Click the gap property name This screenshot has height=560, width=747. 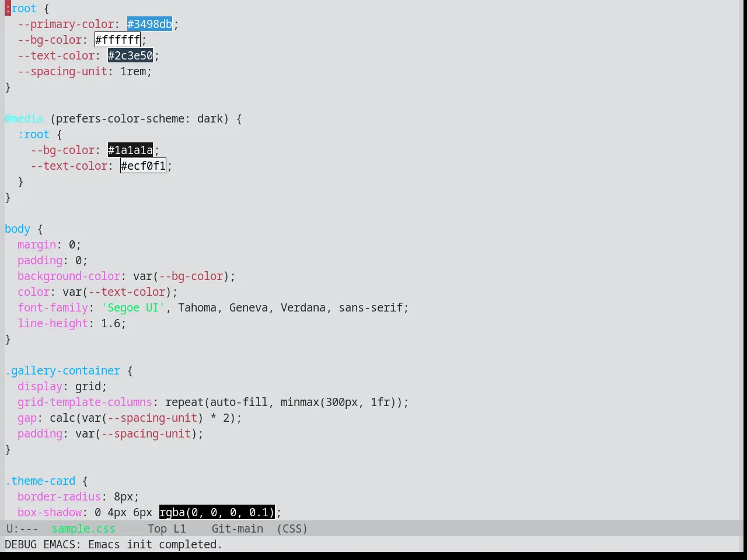(27, 418)
